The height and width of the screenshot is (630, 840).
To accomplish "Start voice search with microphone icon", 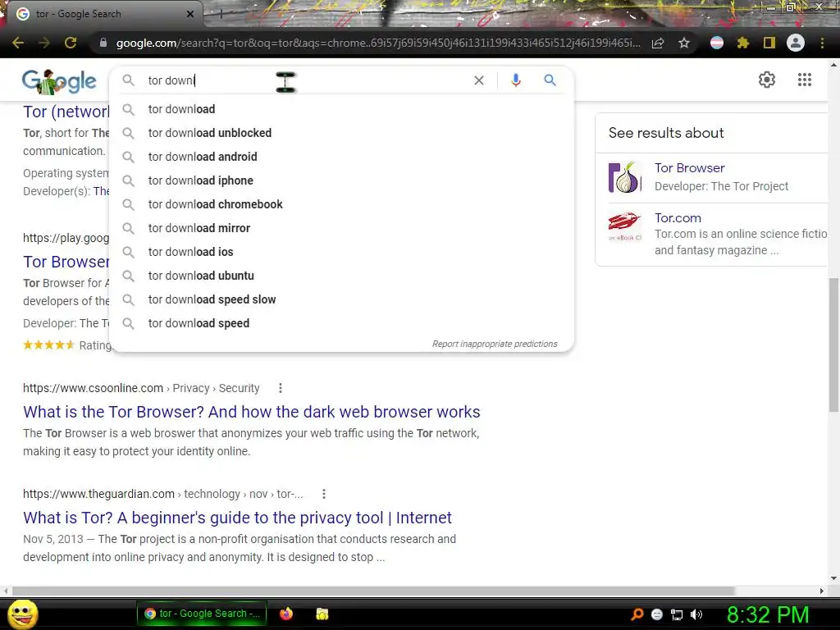I will pyautogui.click(x=516, y=80).
